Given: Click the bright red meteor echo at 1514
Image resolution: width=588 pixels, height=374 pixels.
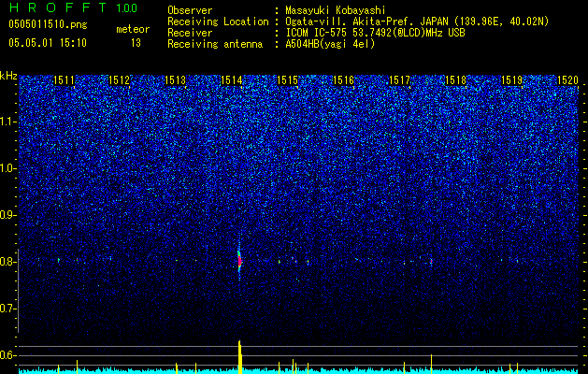Looking at the screenshot, I should click(x=239, y=261).
